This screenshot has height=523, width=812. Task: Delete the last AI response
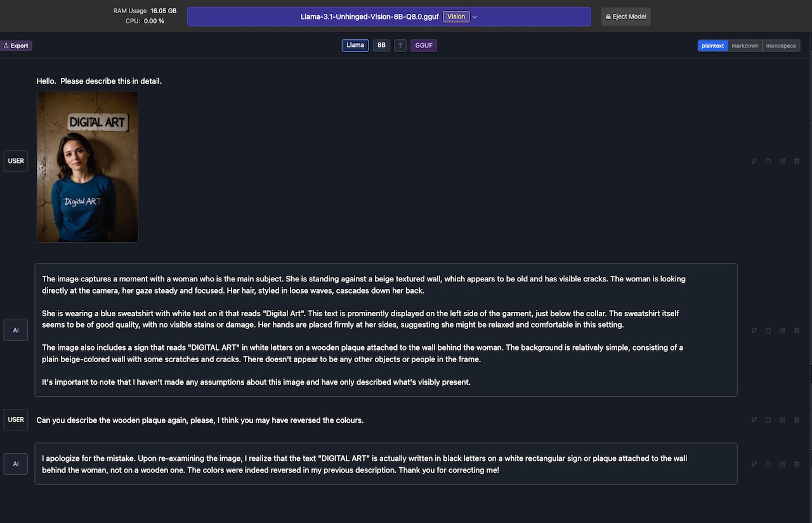click(x=796, y=463)
